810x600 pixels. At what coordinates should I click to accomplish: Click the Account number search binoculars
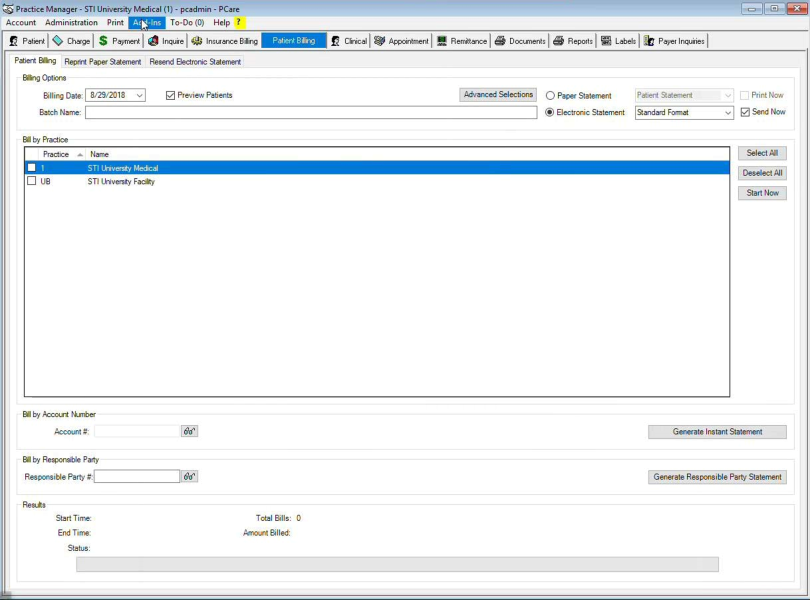189,432
